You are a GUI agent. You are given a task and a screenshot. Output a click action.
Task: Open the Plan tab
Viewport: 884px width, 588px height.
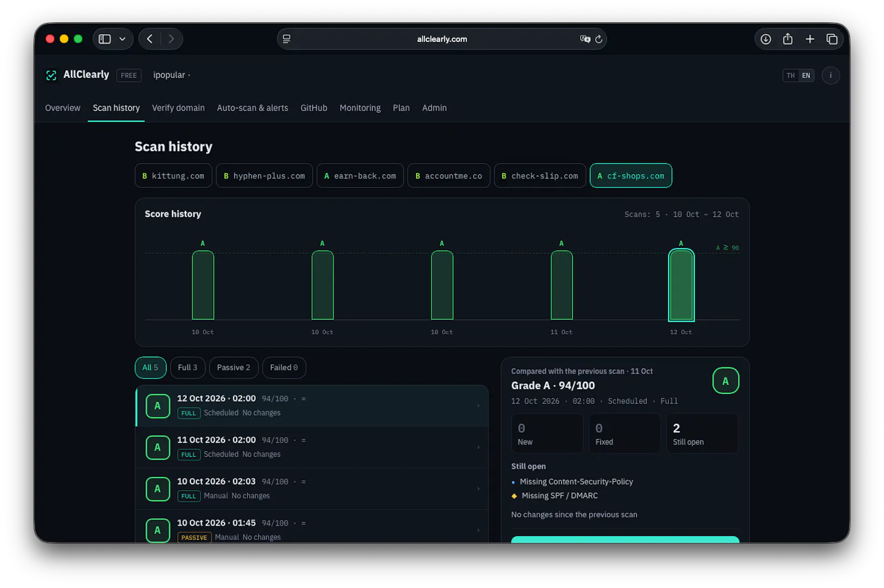coord(401,108)
